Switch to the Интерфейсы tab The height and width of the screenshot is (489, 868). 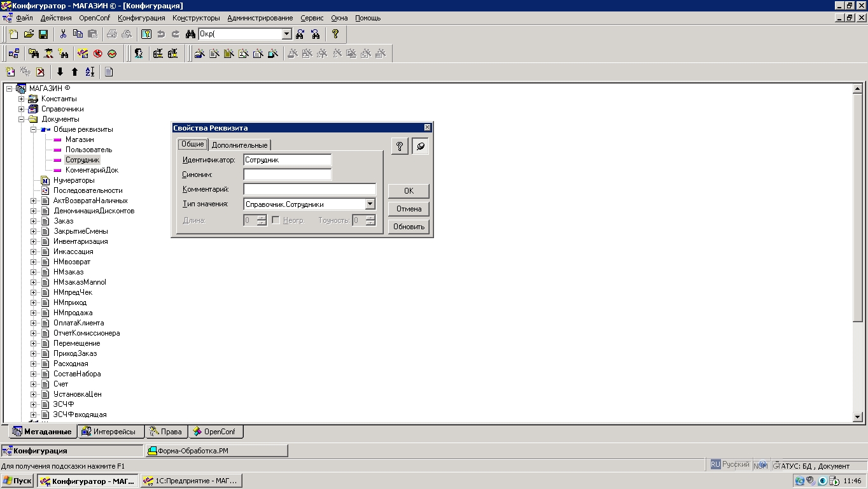click(x=111, y=432)
